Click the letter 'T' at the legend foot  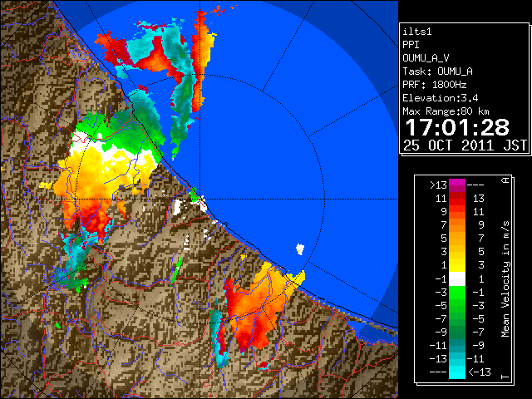point(506,377)
